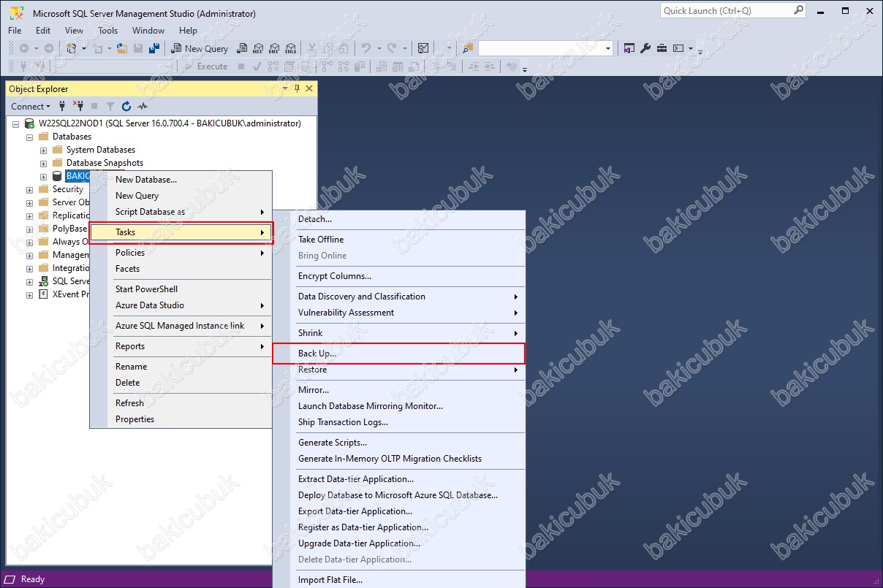Open the Object Explorer window position dropdown
883x588 pixels.
pyautogui.click(x=286, y=88)
